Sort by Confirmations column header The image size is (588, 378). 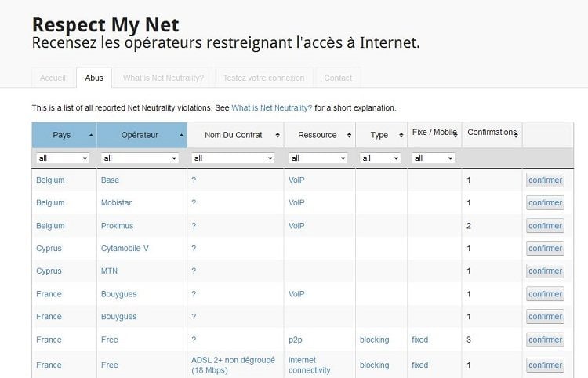pyautogui.click(x=492, y=133)
